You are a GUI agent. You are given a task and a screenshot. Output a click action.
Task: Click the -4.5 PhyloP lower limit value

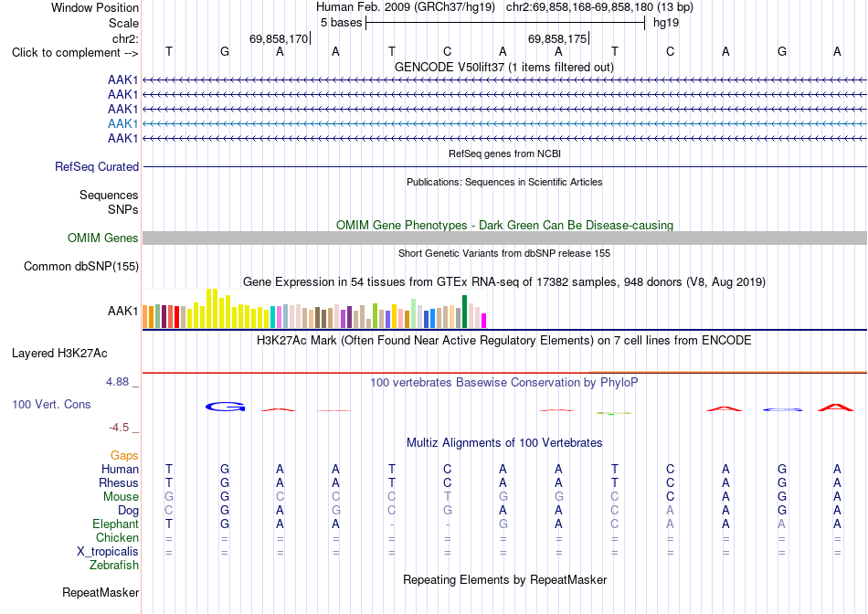(x=119, y=428)
